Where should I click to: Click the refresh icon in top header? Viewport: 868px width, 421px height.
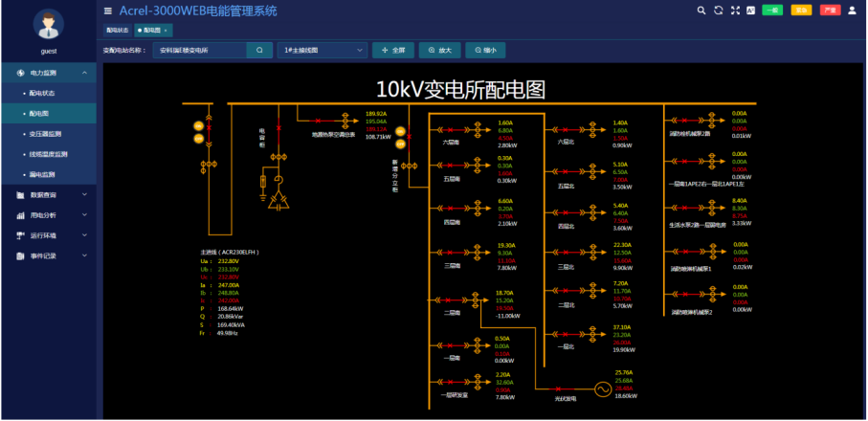coord(717,11)
